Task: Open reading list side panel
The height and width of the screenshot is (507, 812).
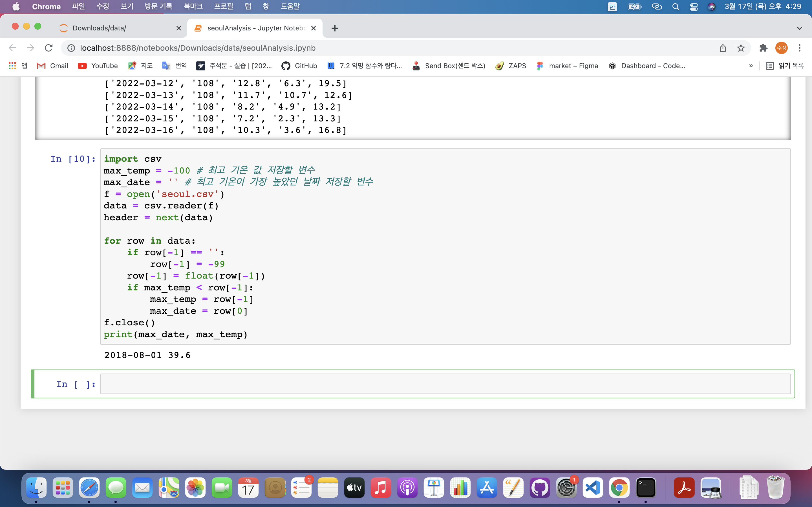Action: (x=785, y=66)
